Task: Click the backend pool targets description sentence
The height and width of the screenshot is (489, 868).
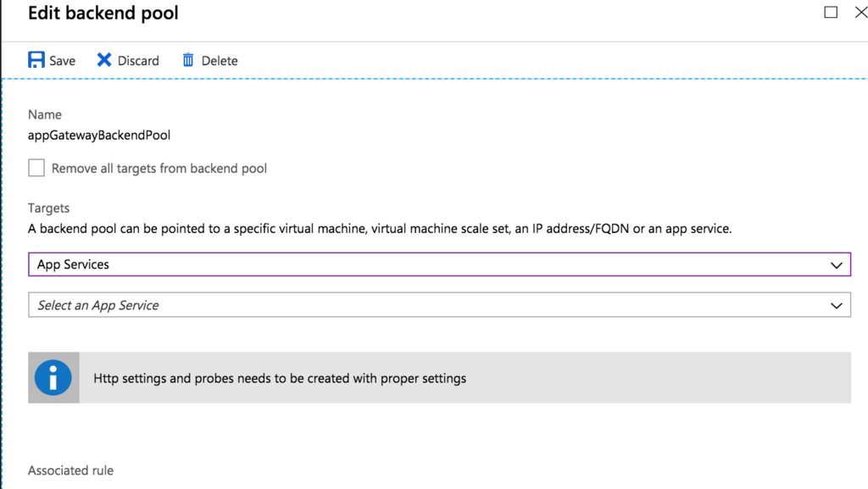Action: click(x=380, y=229)
